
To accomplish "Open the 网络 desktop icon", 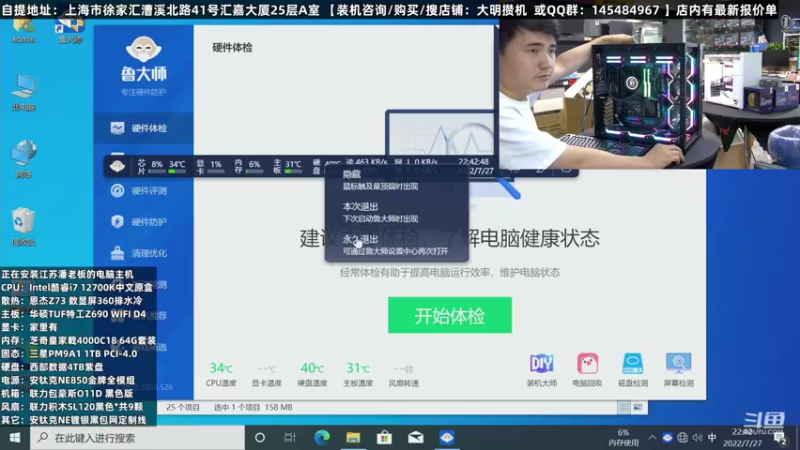I will pyautogui.click(x=23, y=159).
